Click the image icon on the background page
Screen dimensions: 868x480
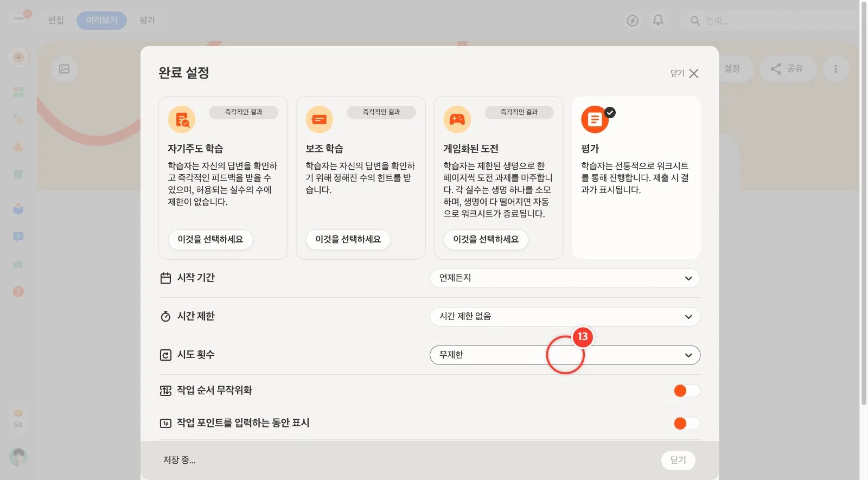[x=64, y=69]
